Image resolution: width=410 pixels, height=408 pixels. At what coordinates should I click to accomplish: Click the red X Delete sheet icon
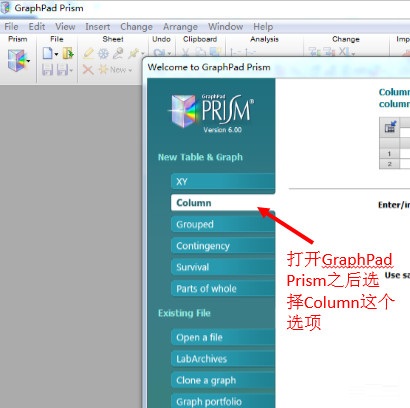click(88, 70)
